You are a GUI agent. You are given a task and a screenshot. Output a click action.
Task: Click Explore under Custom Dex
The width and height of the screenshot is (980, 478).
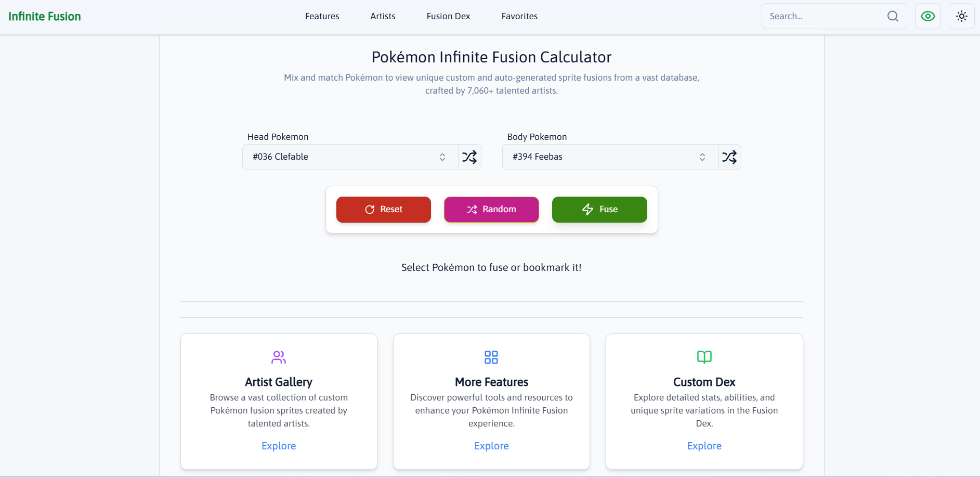[x=704, y=446]
